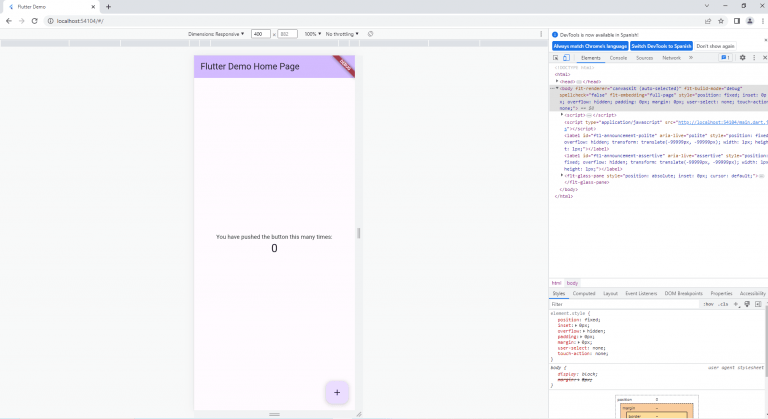This screenshot has height=419, width=768.
Task: Click the browser forward arrow
Action: 22,21
